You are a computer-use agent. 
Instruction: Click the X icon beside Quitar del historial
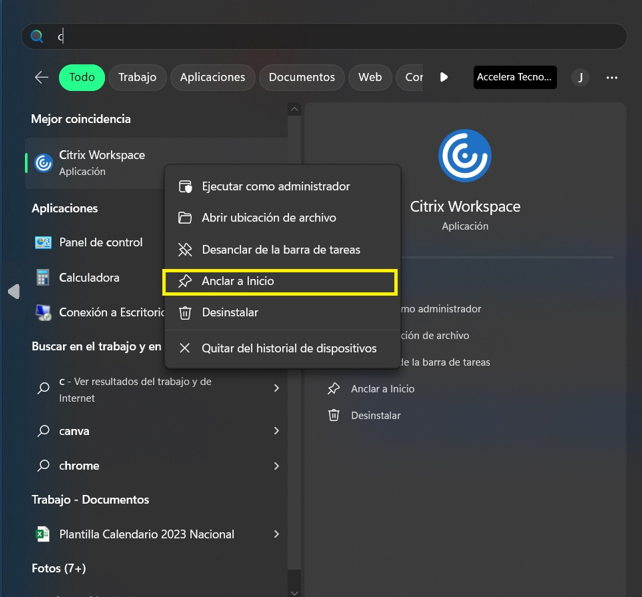pos(185,348)
